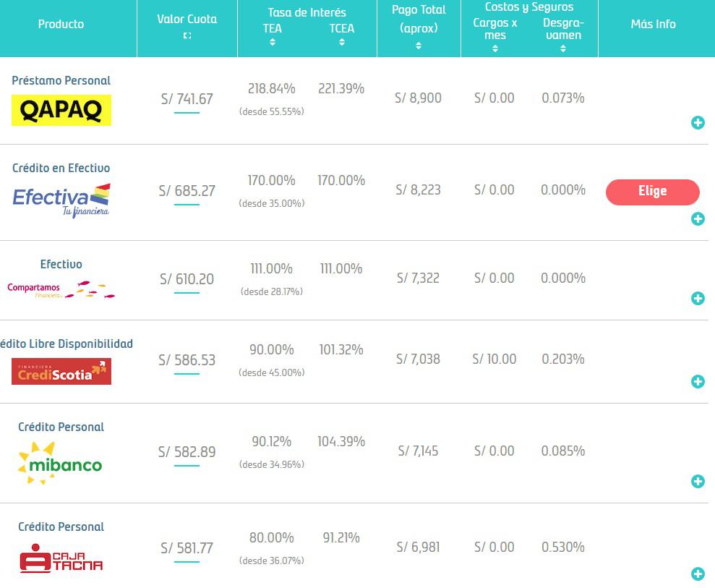Click the mibanco logo
This screenshot has height=588, width=715.
(x=61, y=463)
